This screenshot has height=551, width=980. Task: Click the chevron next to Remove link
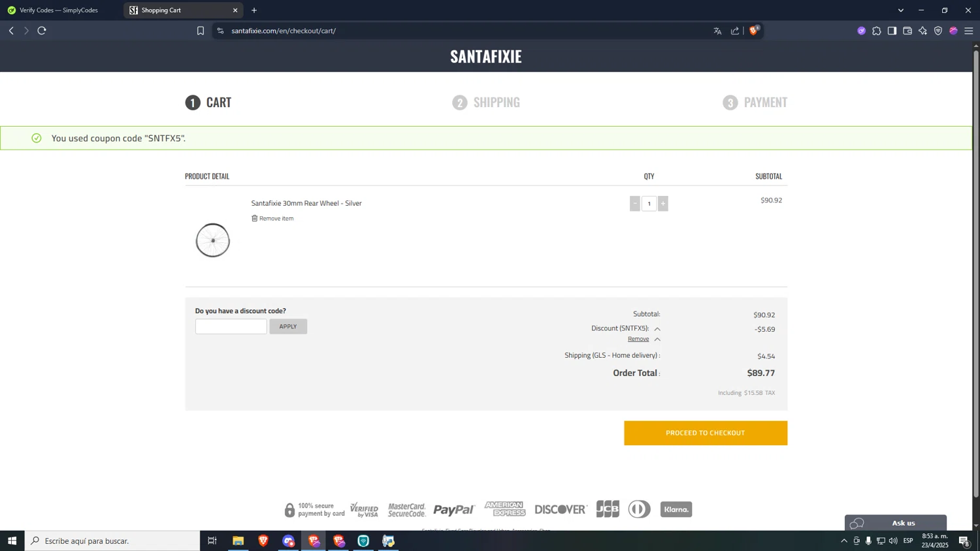click(x=657, y=339)
